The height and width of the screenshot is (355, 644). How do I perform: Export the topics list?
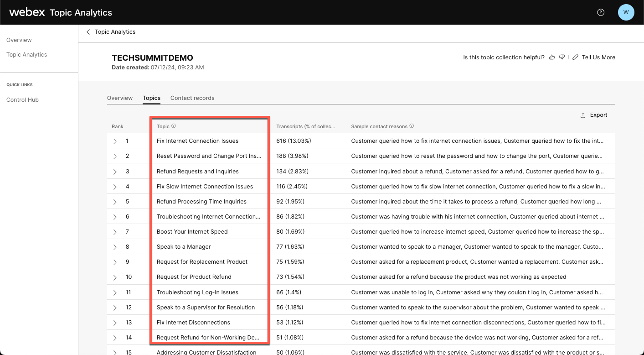pos(594,115)
